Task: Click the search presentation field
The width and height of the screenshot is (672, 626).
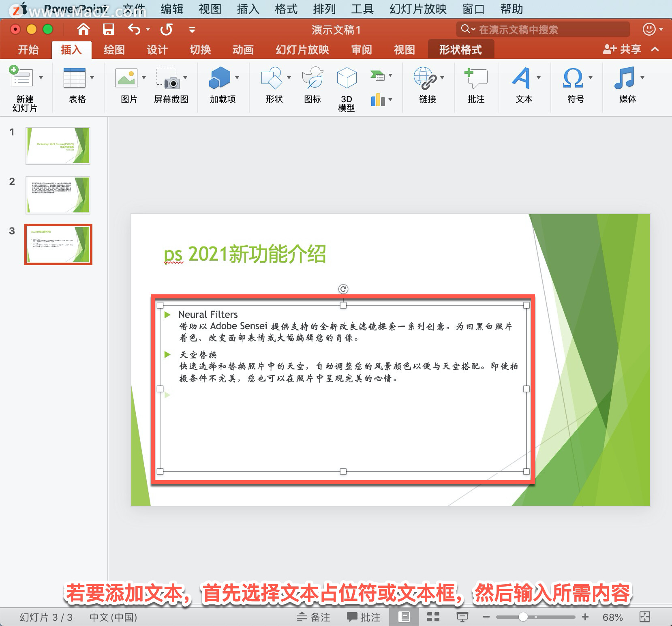Action: pos(543,29)
